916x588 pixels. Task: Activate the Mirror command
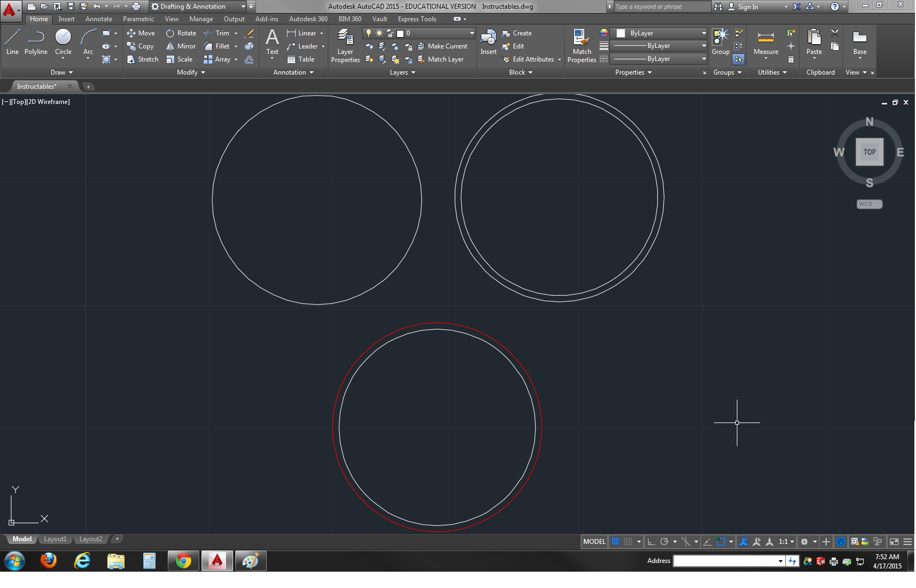(x=181, y=46)
